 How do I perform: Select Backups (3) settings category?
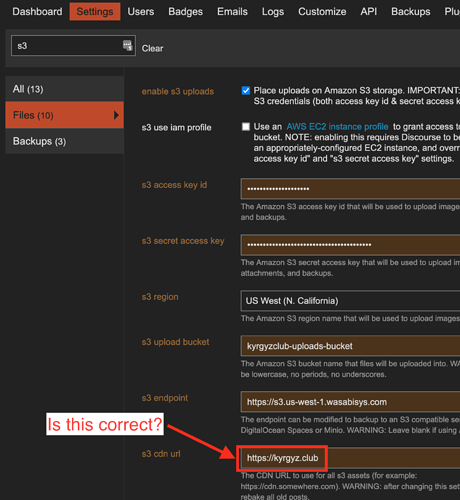[x=65, y=141]
